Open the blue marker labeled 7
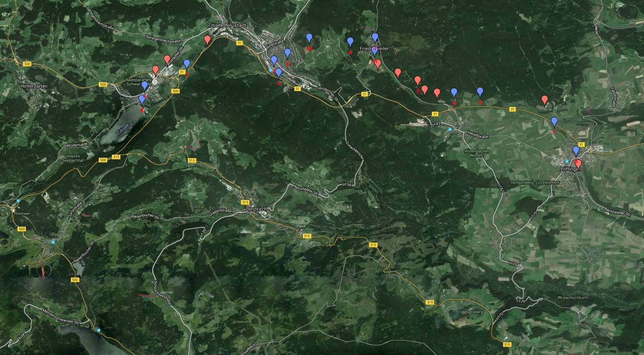The height and width of the screenshot is (355, 644). point(554,122)
